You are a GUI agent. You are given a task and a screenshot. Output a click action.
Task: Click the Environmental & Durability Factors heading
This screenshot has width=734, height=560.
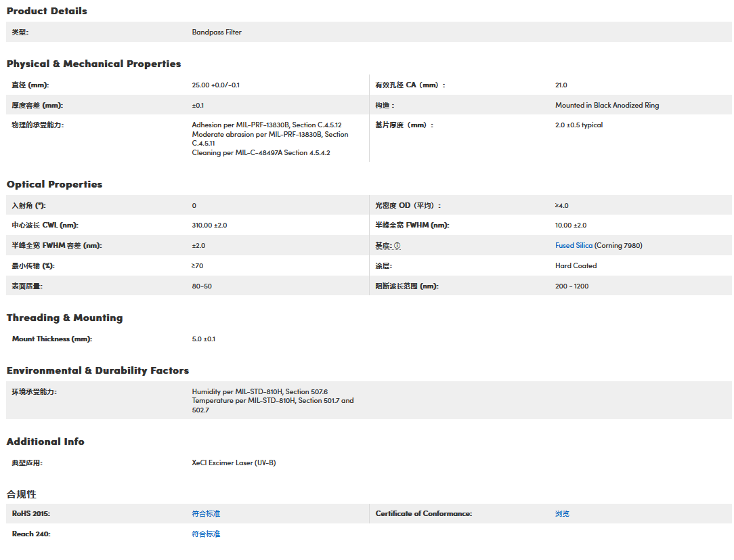pyautogui.click(x=98, y=370)
